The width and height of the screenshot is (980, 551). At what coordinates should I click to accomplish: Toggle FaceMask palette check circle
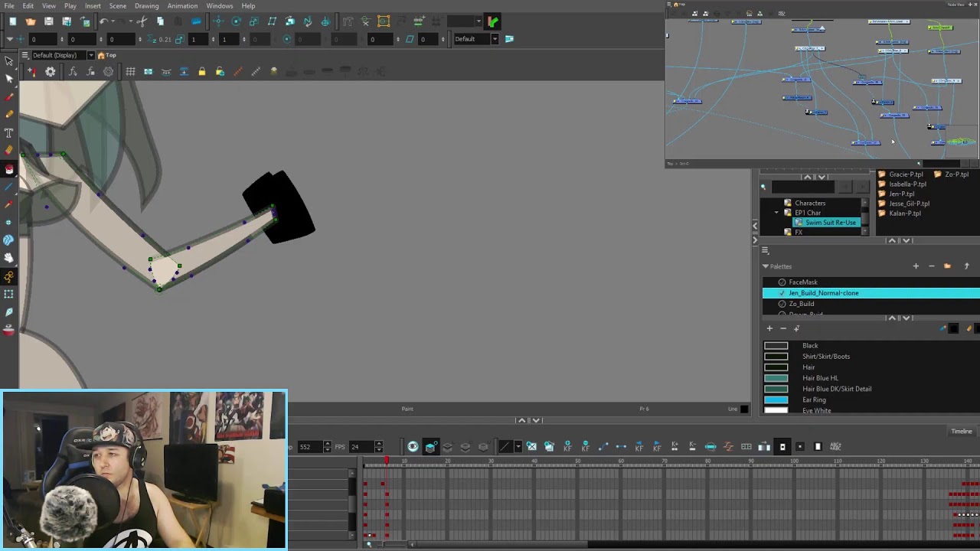point(782,282)
